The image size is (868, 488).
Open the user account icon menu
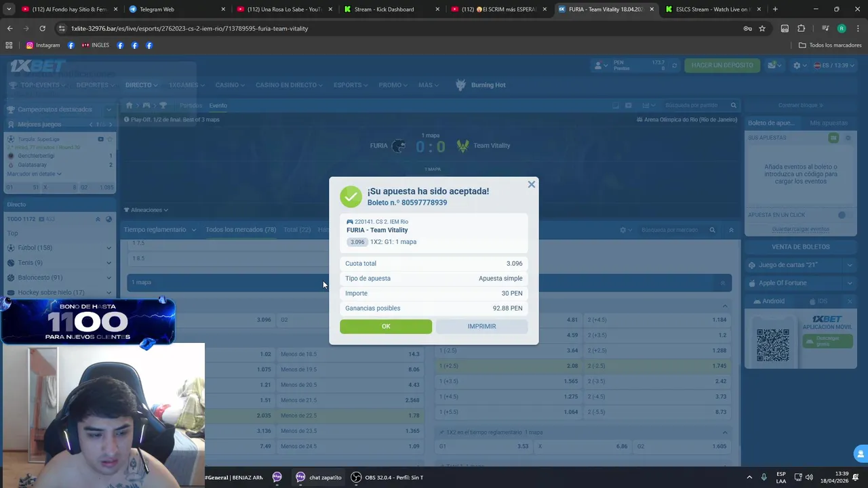[601, 66]
